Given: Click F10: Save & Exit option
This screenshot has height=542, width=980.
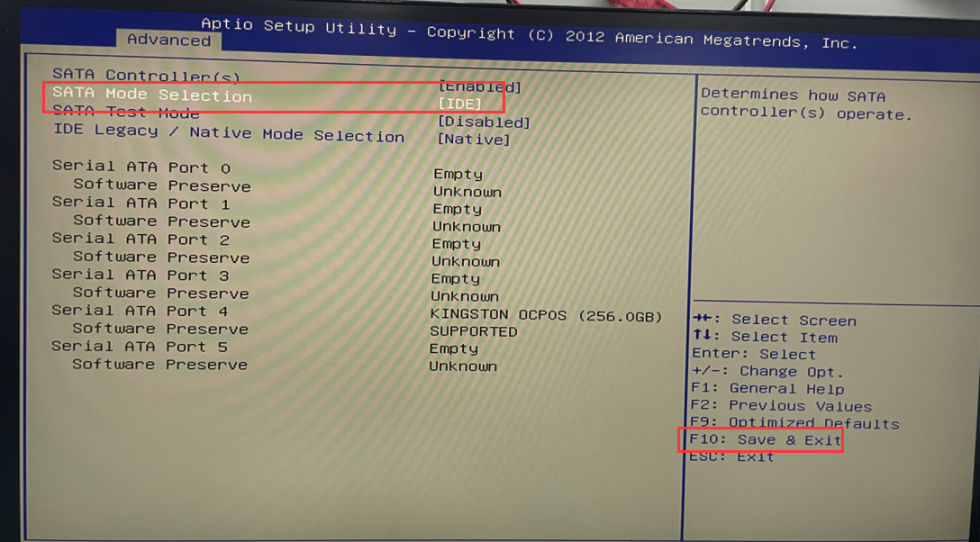Looking at the screenshot, I should click(759, 440).
